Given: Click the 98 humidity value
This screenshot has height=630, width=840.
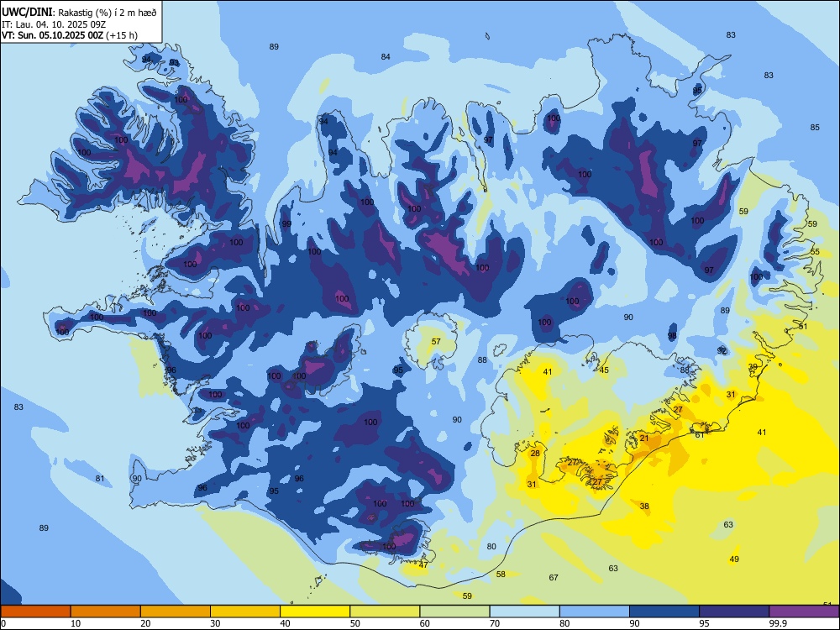Looking at the screenshot, I should point(672,336).
